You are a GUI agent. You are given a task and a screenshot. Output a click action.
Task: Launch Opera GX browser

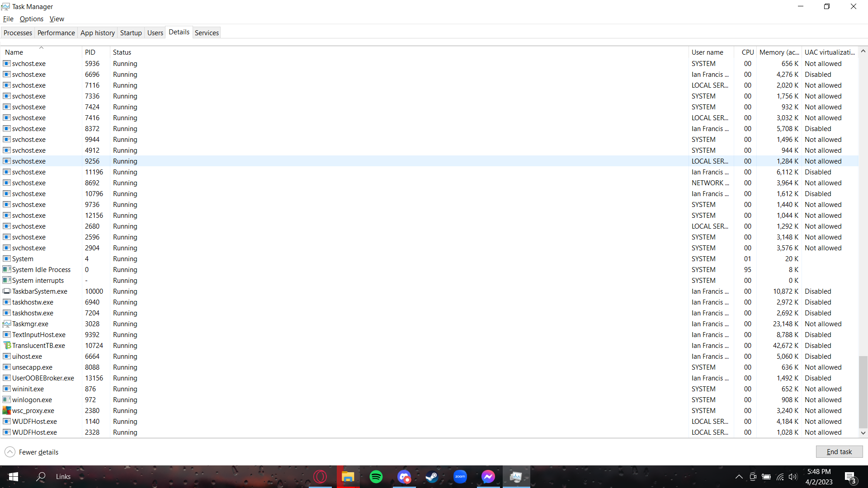coord(321,476)
